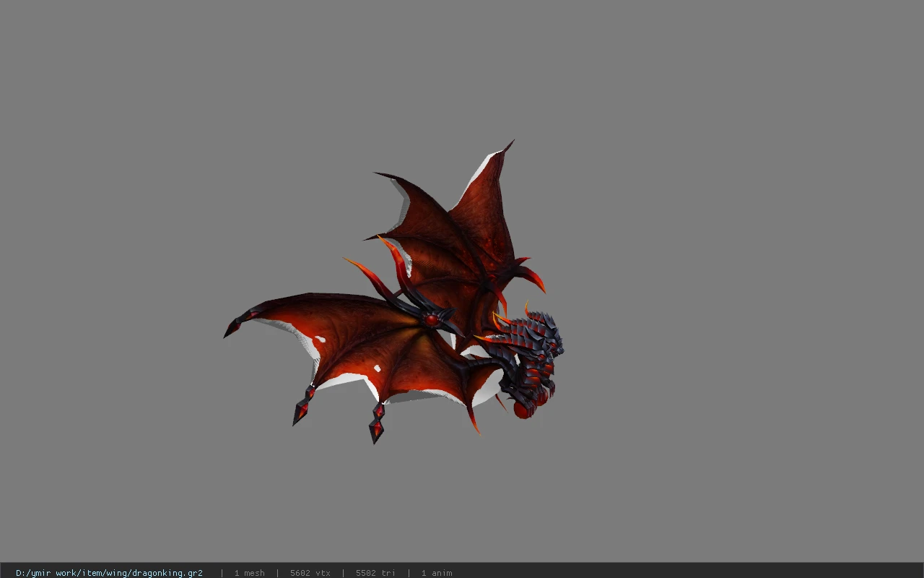Click the '1 mesh' status bar entry
Image resolution: width=924 pixels, height=578 pixels.
(x=249, y=573)
